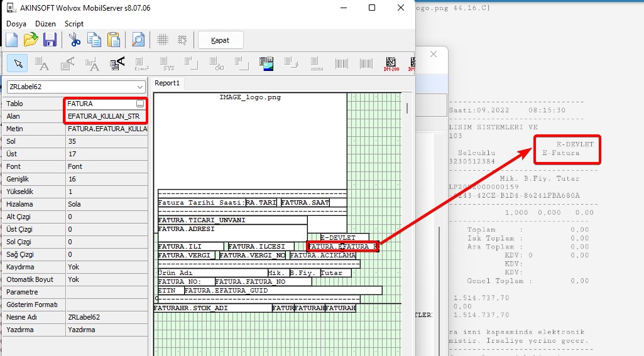Paste from clipboard icon
Viewport: 644px width, 356px height.
click(x=114, y=40)
